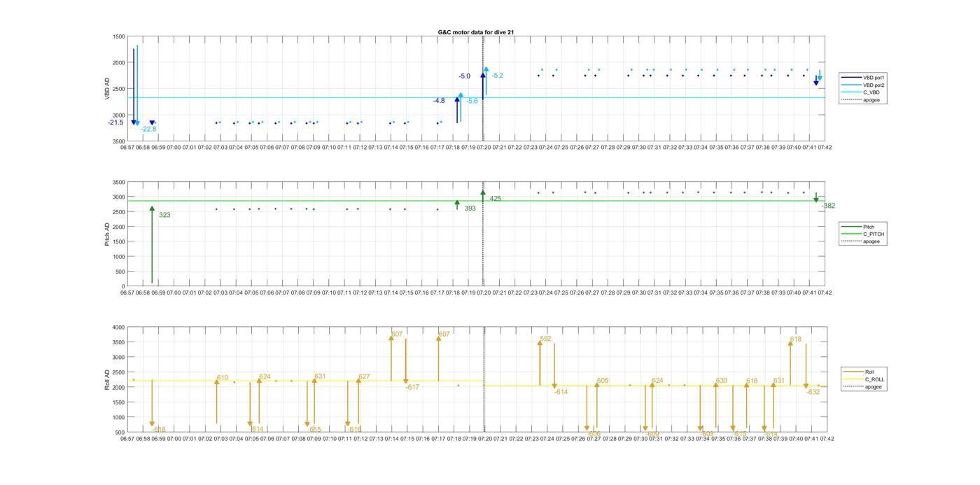The image size is (980, 485).
Task: Click the '-5.0' VBD data label
Action: [x=465, y=76]
